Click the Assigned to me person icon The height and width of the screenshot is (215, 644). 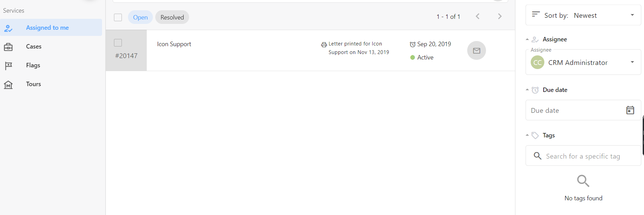[x=8, y=28]
